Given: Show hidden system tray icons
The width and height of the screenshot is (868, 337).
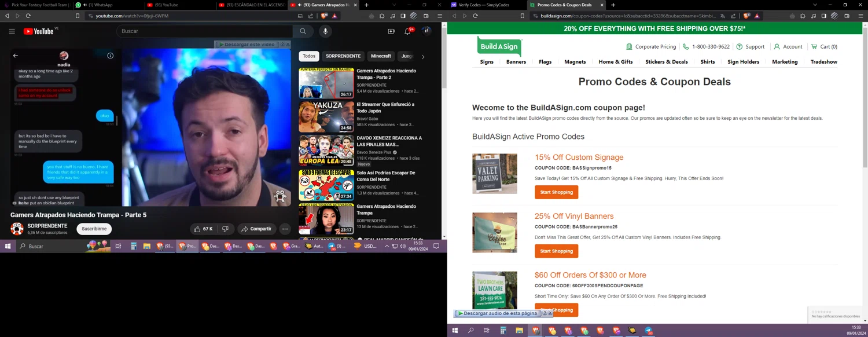Looking at the screenshot, I should [387, 246].
